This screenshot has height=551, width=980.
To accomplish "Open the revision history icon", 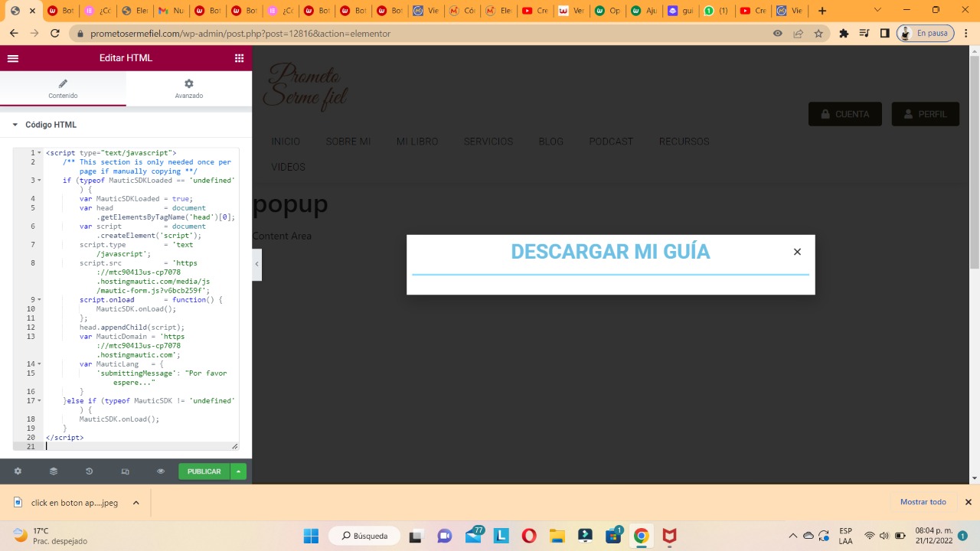I will point(89,471).
